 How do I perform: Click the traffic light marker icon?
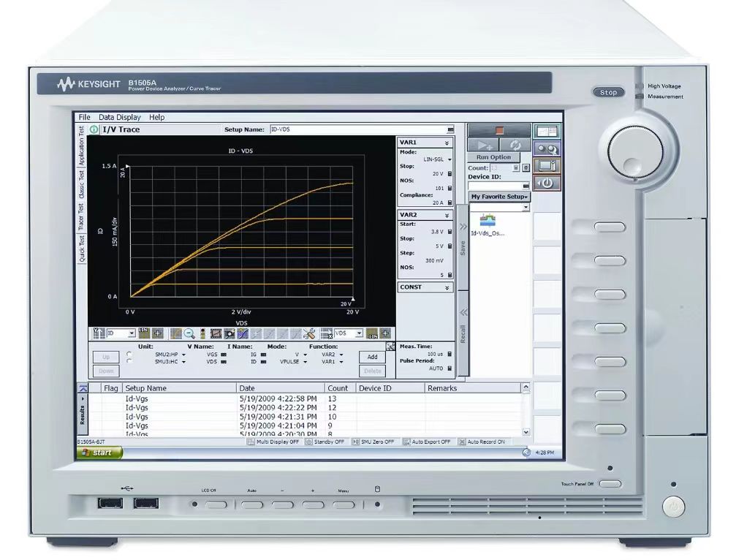[202, 333]
